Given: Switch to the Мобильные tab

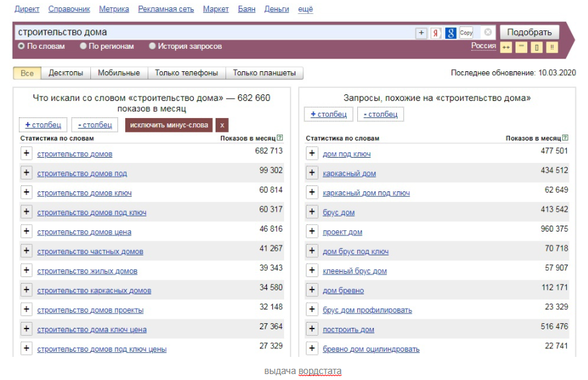Looking at the screenshot, I should point(119,73).
